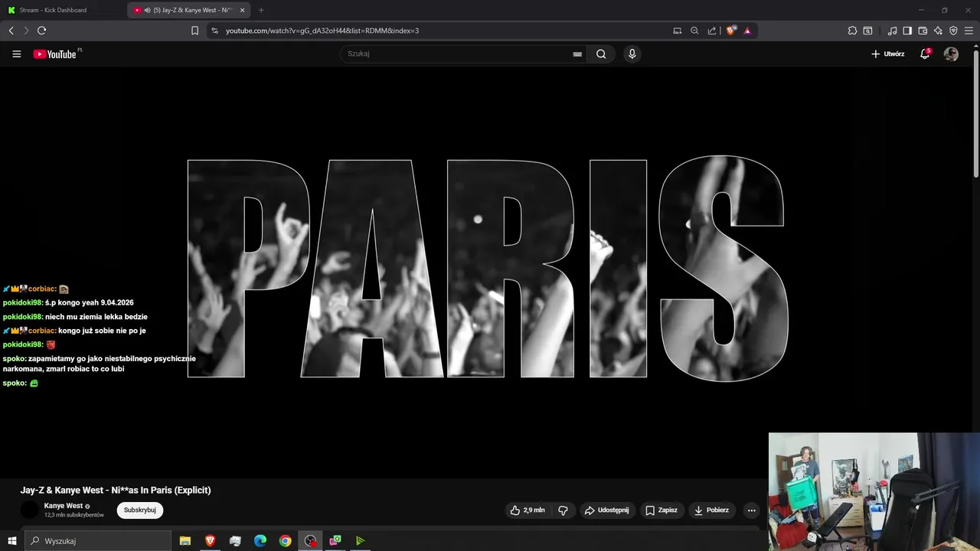The image size is (980, 551).
Task: Open YouTube notifications bell
Action: [925, 54]
